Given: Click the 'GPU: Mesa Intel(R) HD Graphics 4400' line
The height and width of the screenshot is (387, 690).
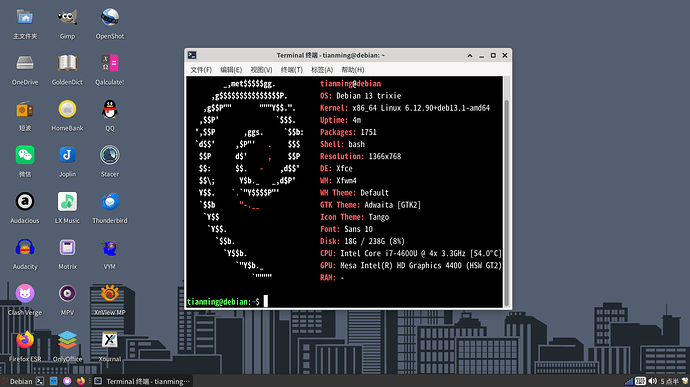Looking at the screenshot, I should point(411,265).
